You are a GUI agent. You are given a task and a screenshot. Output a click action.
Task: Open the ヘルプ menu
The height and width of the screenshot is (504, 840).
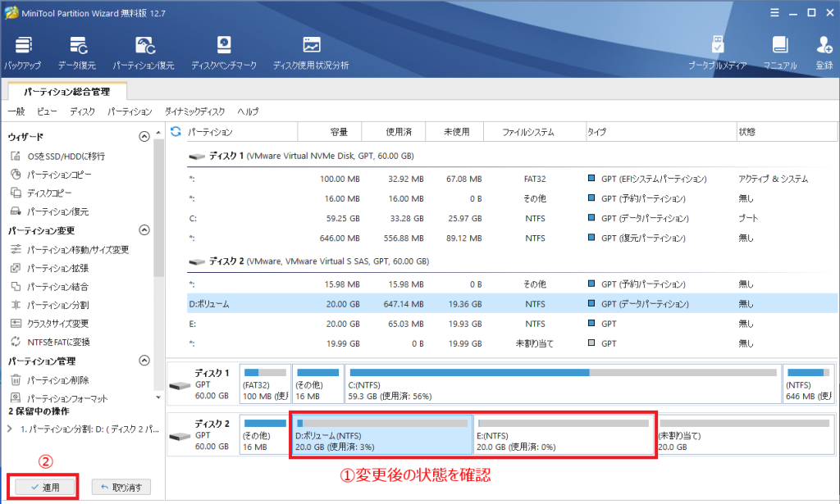248,111
